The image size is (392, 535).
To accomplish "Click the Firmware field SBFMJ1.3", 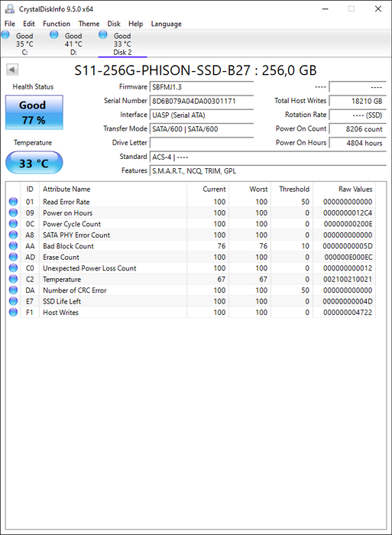I will point(202,87).
